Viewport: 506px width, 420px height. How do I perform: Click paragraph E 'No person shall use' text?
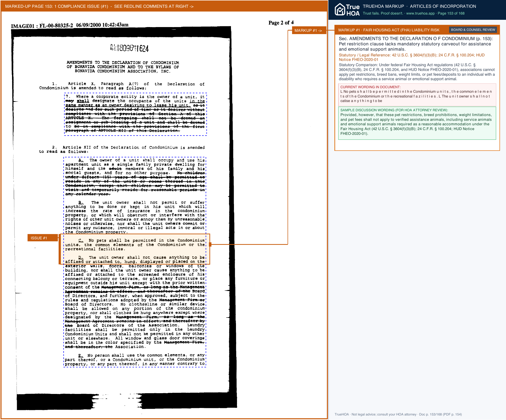click(135, 359)
